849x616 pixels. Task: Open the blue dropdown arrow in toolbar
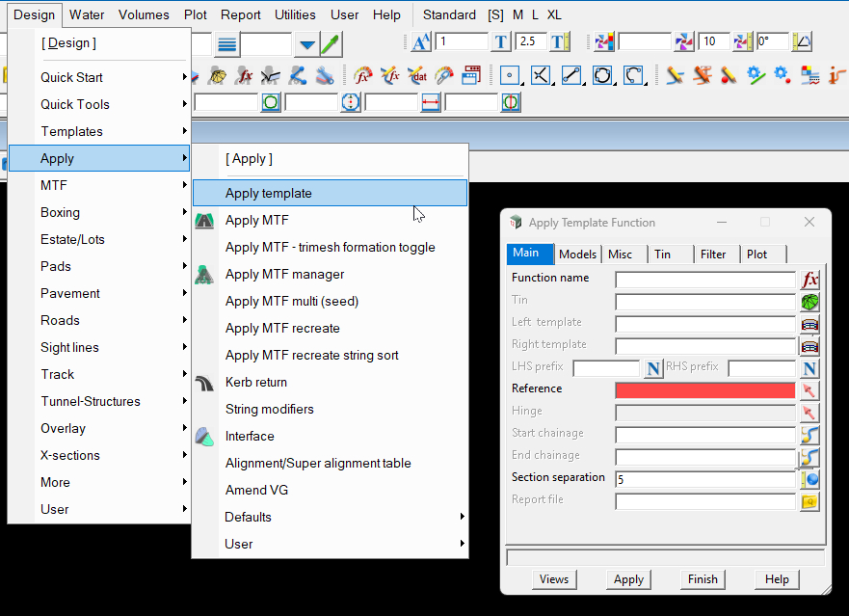[x=306, y=44]
